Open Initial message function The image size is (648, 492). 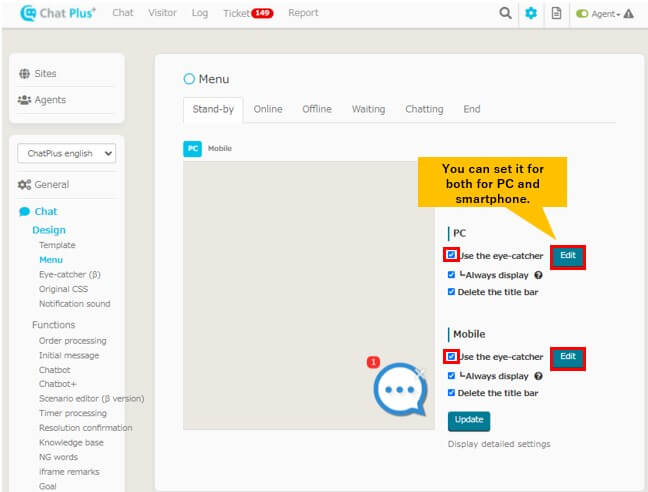69,355
